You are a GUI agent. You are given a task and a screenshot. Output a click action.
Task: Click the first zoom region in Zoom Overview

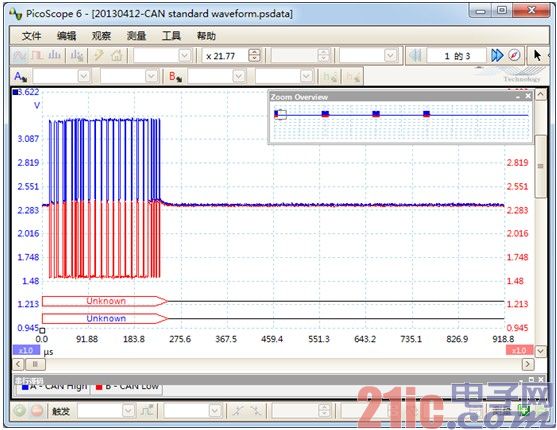coord(280,114)
